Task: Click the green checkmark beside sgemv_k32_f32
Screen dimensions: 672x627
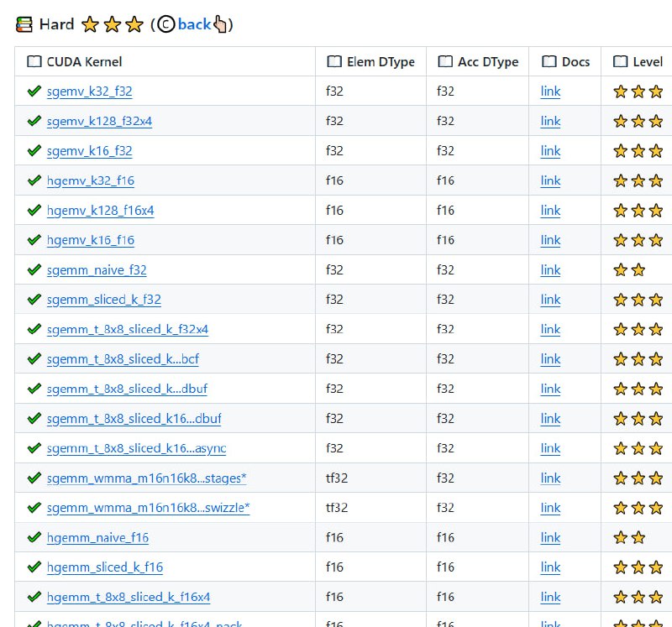Action: point(34,91)
